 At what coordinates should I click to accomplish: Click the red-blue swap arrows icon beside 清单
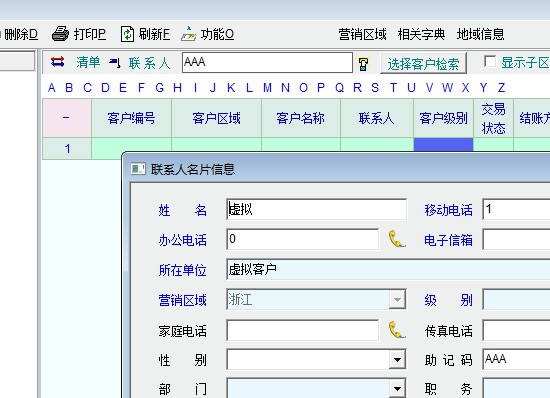click(58, 62)
